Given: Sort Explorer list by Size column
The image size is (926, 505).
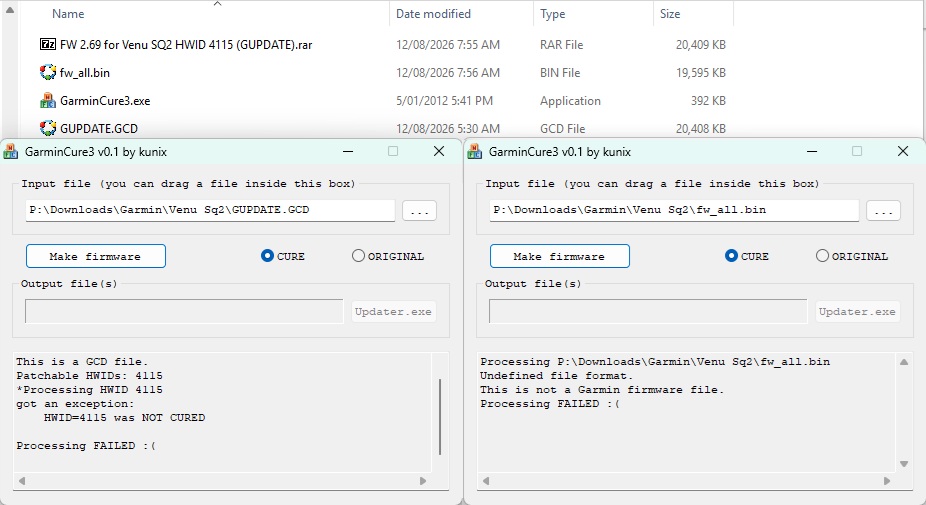Looking at the screenshot, I should pyautogui.click(x=670, y=14).
